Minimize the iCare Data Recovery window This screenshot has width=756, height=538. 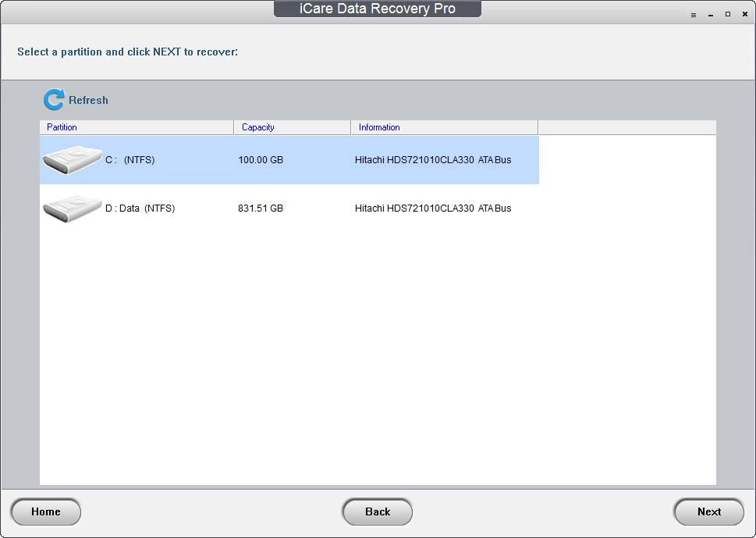(711, 15)
